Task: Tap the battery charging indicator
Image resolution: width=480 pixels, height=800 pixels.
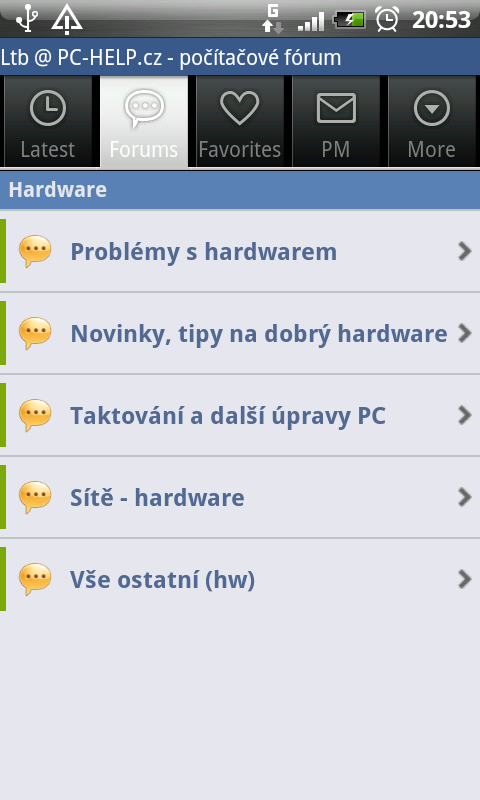Action: (x=349, y=20)
